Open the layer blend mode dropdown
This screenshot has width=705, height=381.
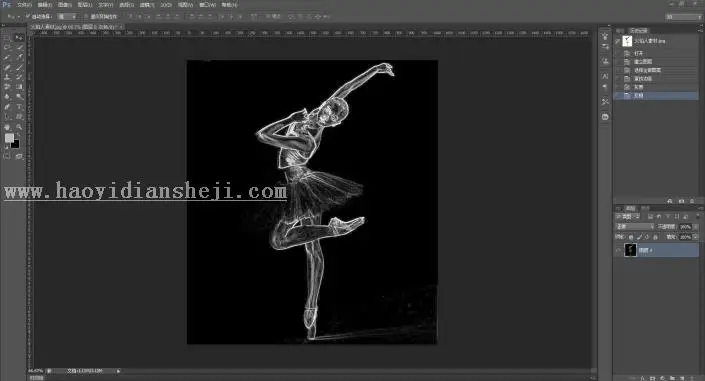click(x=634, y=227)
